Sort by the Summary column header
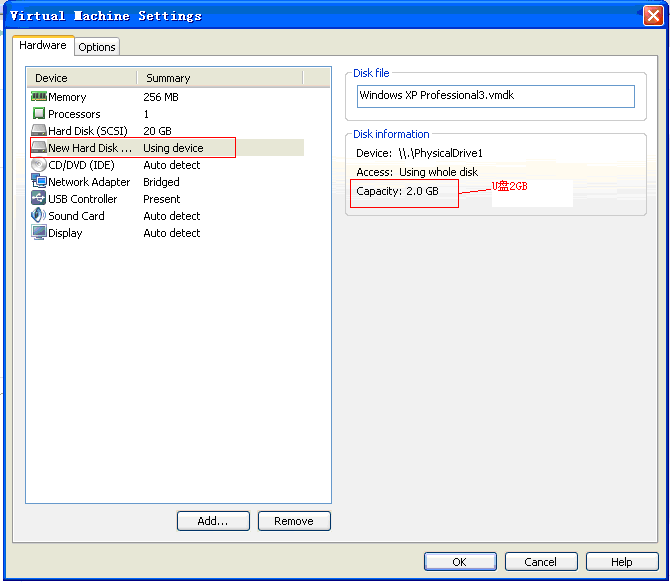The image size is (670, 582). [220, 78]
